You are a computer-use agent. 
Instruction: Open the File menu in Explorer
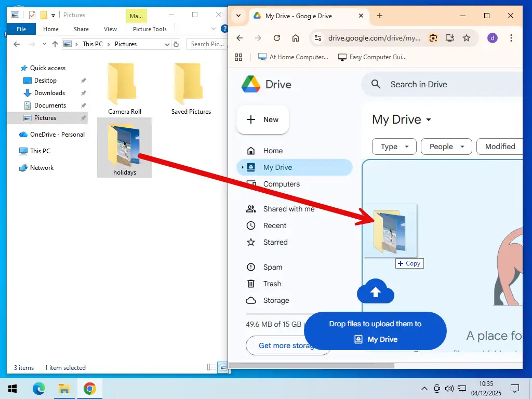pyautogui.click(x=21, y=29)
